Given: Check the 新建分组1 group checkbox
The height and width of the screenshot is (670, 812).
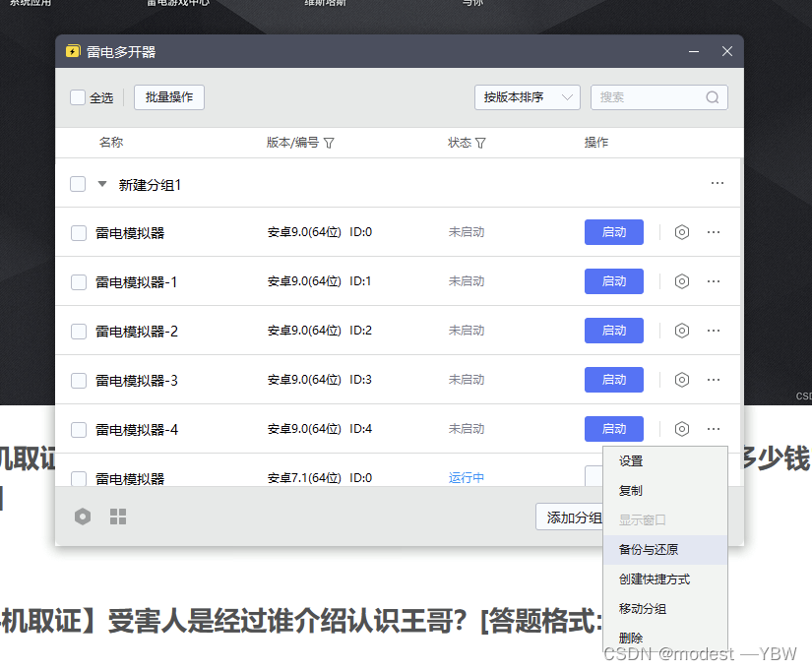Looking at the screenshot, I should coord(78,184).
